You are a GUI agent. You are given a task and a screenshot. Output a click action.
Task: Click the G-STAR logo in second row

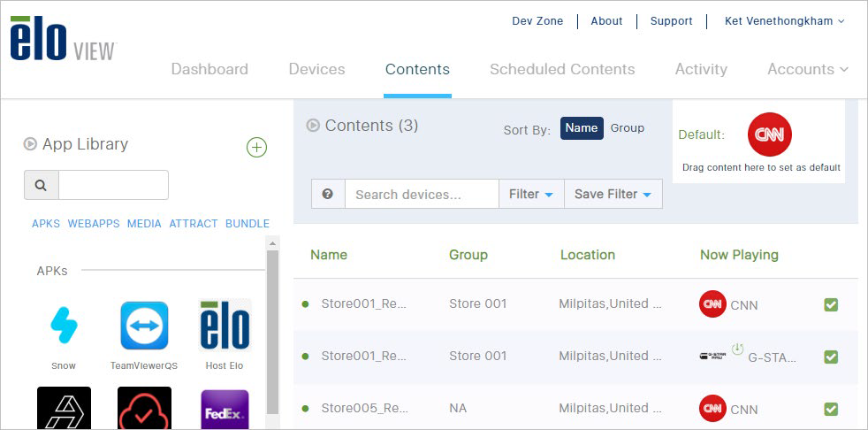click(x=712, y=357)
